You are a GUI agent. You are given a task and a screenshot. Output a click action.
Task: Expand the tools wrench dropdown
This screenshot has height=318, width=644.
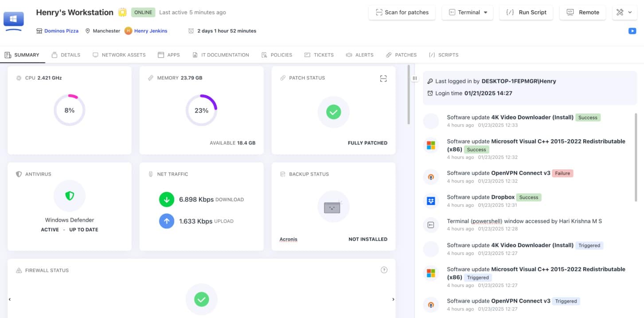coord(624,12)
